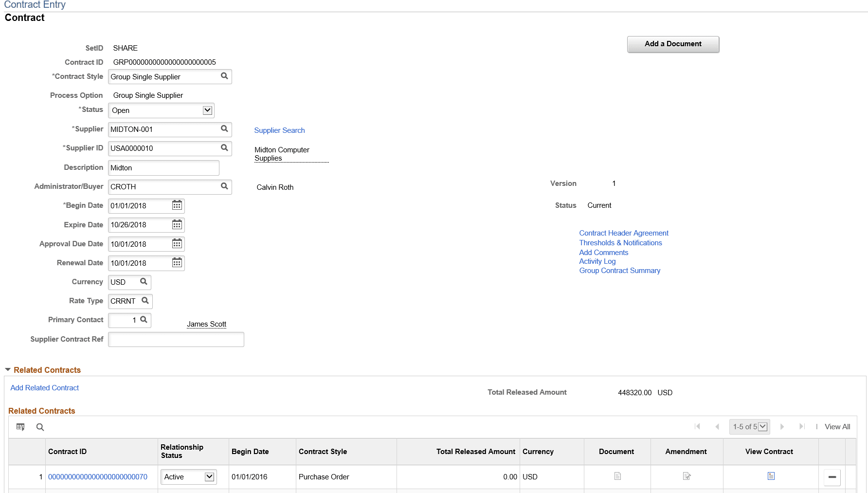
Task: Open the Begin Date calendar picker
Action: (x=177, y=205)
